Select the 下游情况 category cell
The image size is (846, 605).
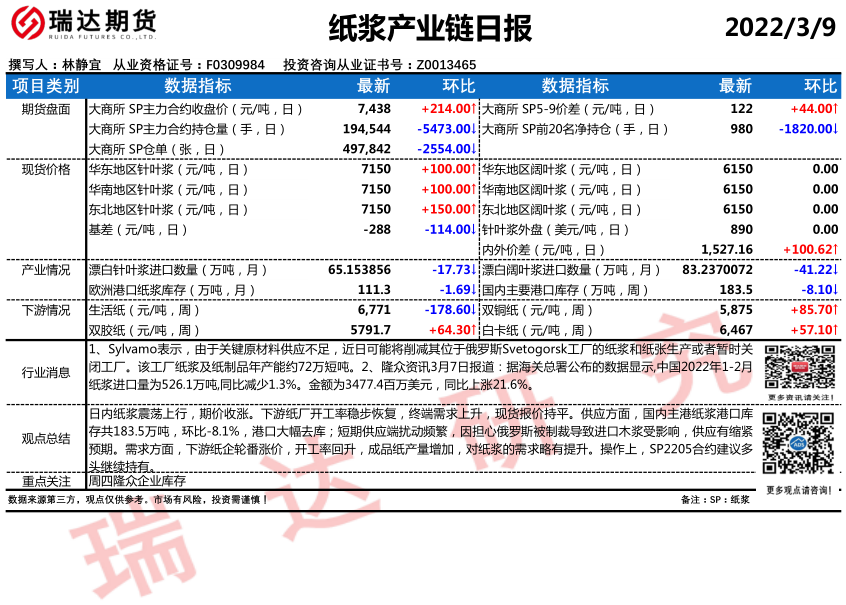[x=46, y=310]
